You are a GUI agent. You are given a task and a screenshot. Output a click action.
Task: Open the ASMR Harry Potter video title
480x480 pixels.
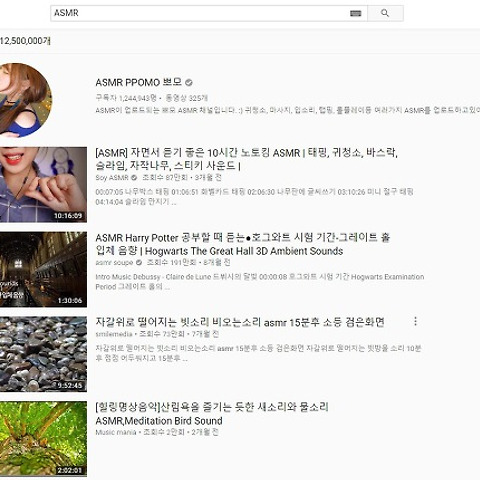coord(243,244)
